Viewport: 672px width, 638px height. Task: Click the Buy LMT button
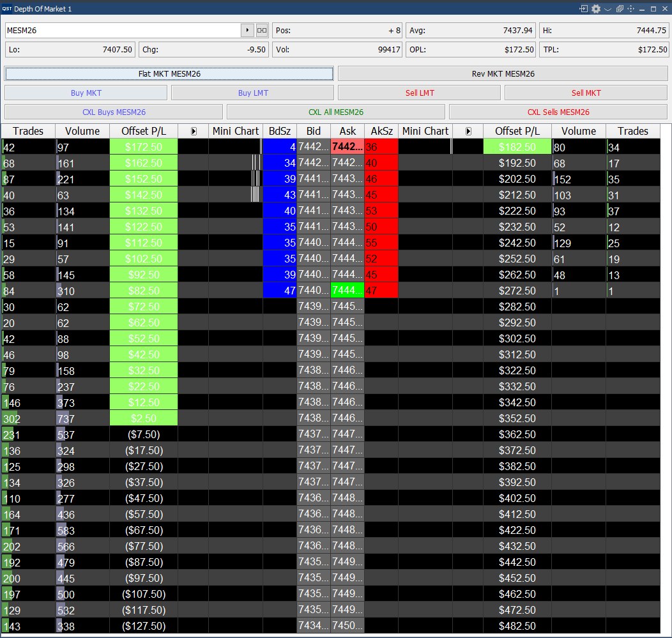[253, 93]
